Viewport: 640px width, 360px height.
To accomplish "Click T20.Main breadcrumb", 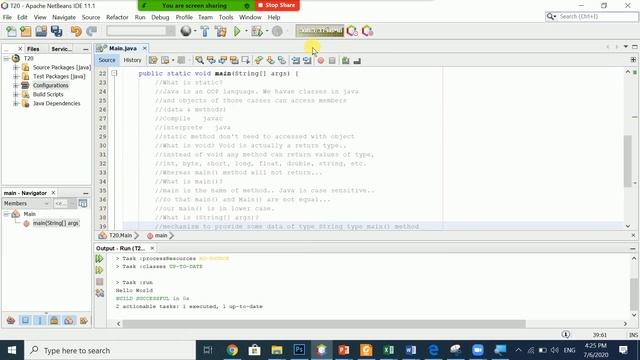I will 120,236.
